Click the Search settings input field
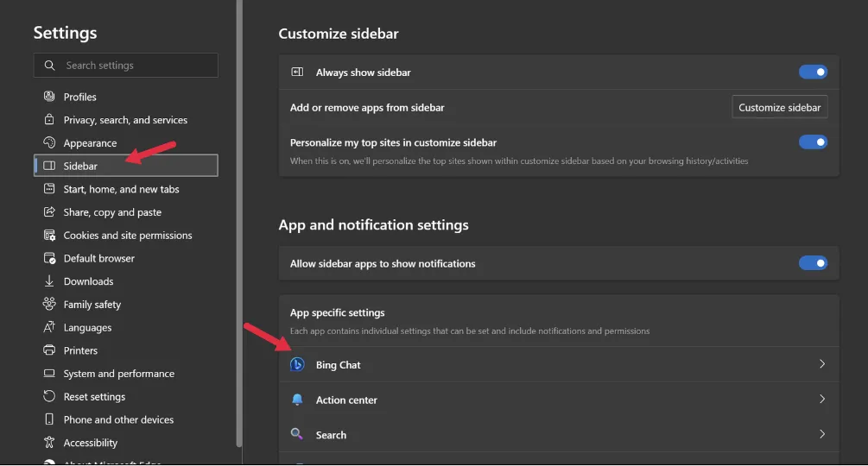Image resolution: width=868 pixels, height=466 pixels. pyautogui.click(x=125, y=66)
